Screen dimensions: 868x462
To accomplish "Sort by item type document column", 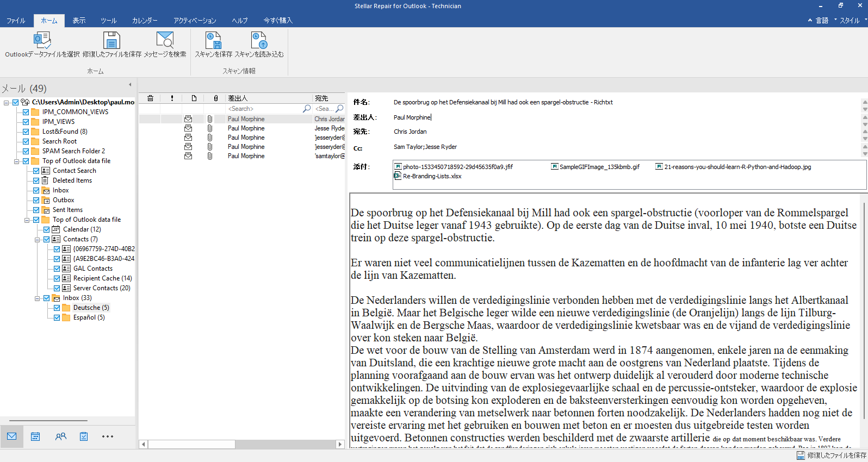I will 194,98.
